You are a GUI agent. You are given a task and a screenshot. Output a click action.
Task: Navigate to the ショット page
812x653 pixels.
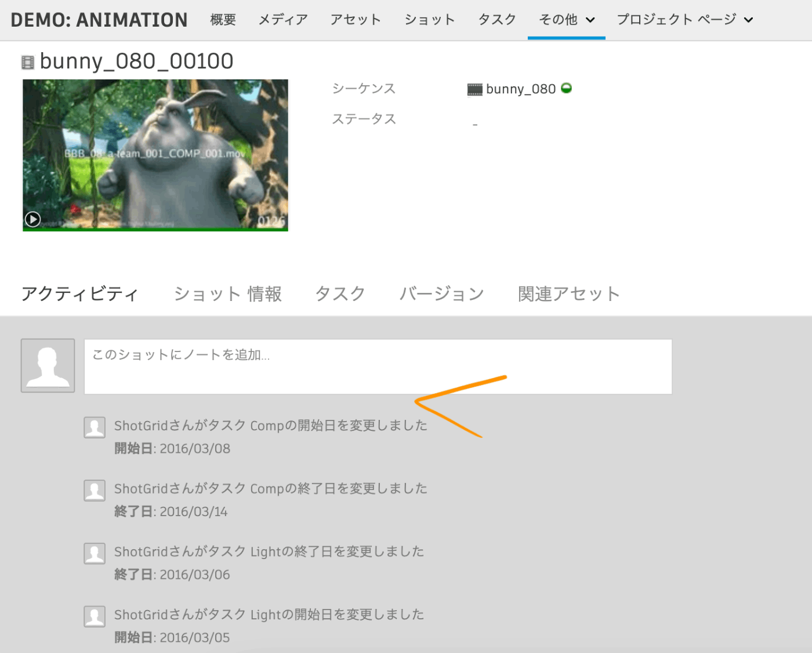[430, 20]
